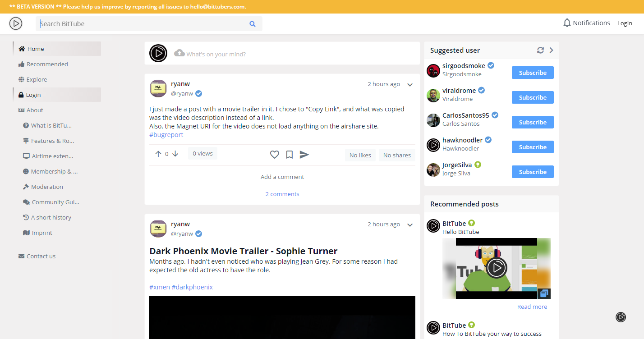The height and width of the screenshot is (339, 644).
Task: Share the bug report post via send icon
Action: click(x=304, y=155)
